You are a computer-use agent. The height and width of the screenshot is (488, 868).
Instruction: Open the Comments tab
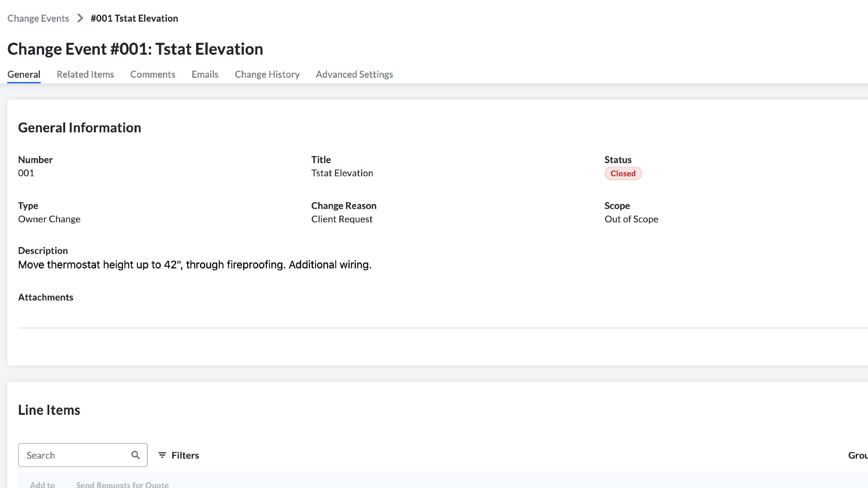(152, 74)
